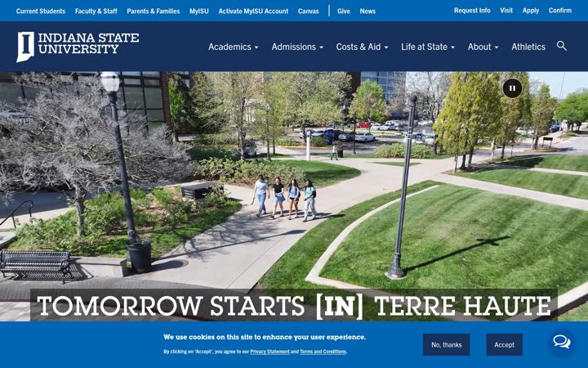Expand the Academics dropdown menu
Screen dimensions: 588x368
(234, 47)
